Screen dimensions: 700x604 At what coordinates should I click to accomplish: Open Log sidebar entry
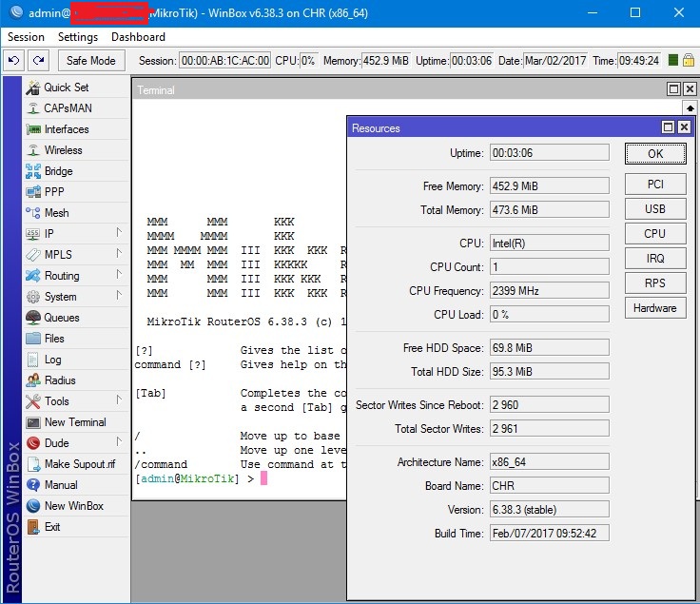76,360
